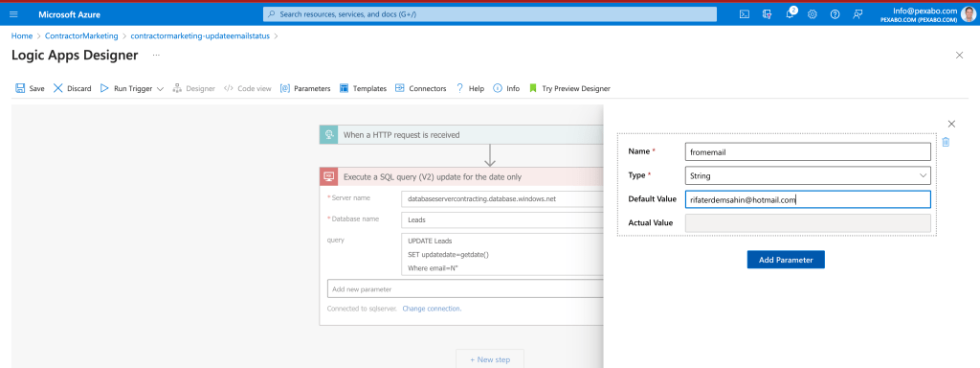Screen dimensions: 980x368
Task: Close the Logic Apps Designer blade
Action: point(959,55)
